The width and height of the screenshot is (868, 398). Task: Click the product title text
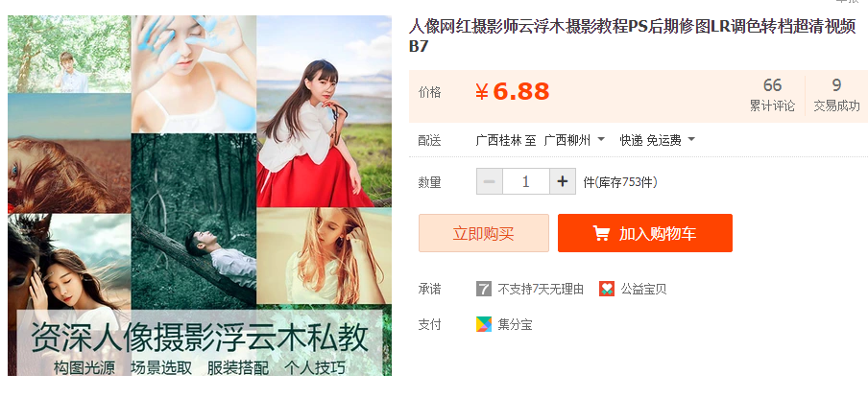click(x=632, y=35)
